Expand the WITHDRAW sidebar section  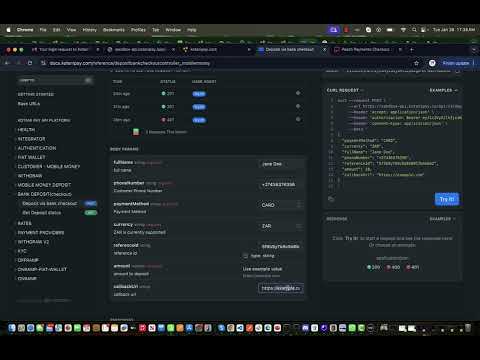30,176
